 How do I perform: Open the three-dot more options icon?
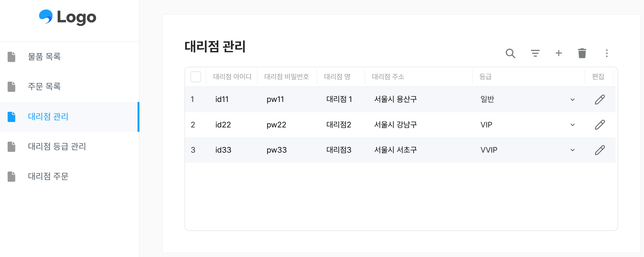coord(606,53)
